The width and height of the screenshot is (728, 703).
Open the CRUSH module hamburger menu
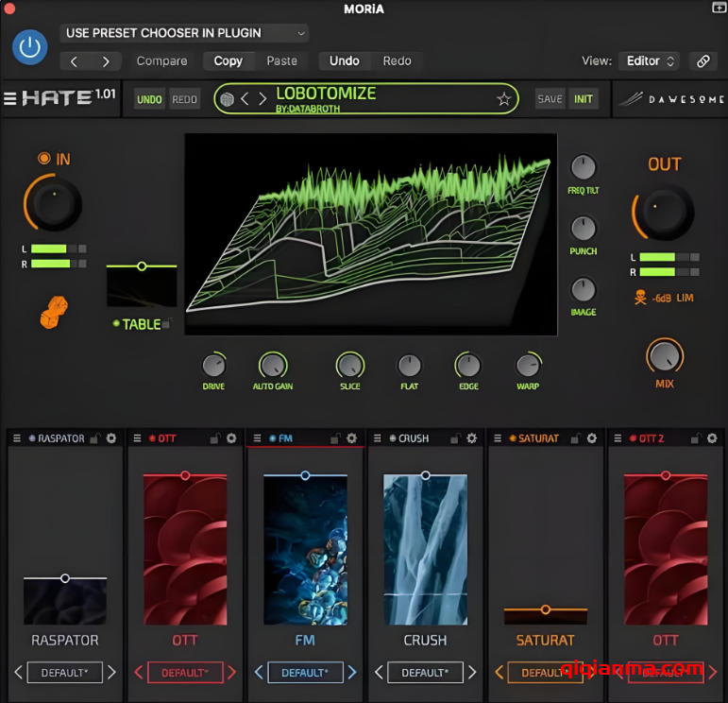[378, 438]
